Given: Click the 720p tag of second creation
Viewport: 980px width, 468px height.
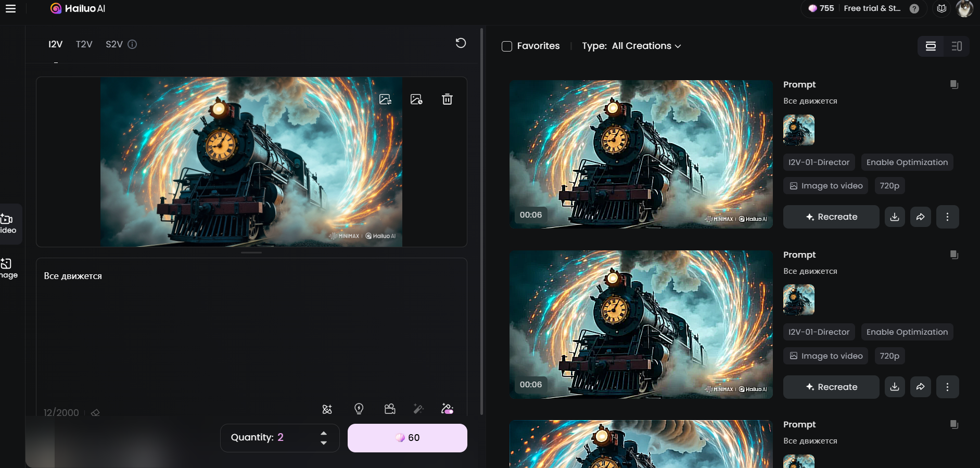Looking at the screenshot, I should [x=889, y=356].
